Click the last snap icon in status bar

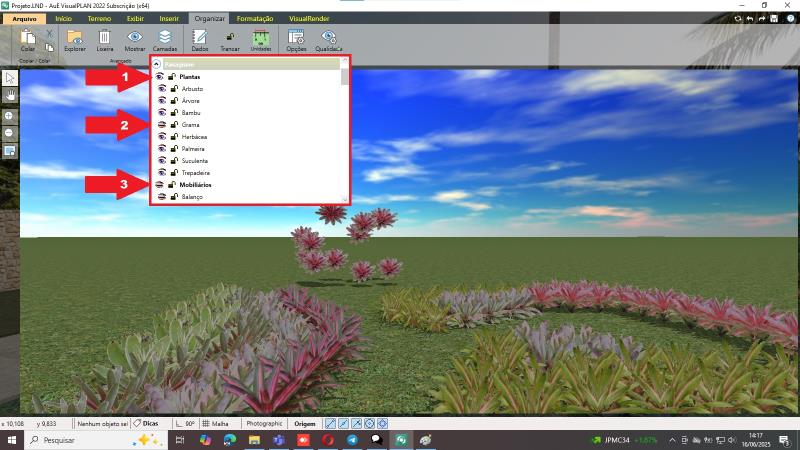382,423
